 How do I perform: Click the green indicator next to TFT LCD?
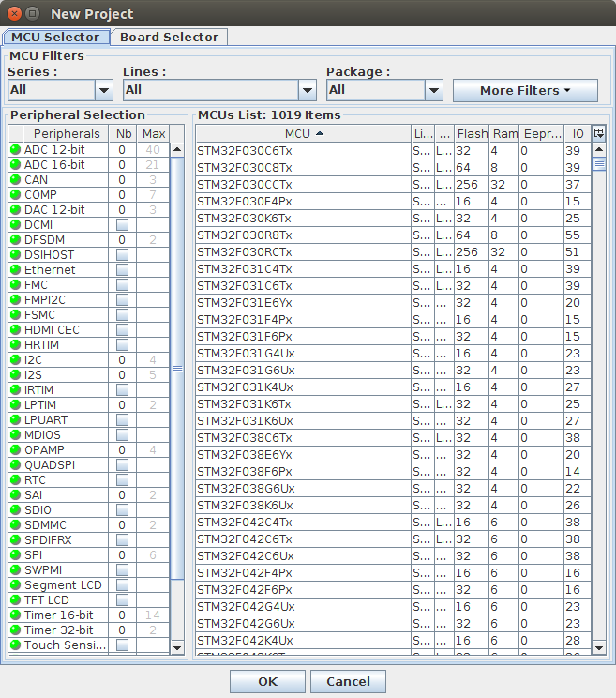15,600
